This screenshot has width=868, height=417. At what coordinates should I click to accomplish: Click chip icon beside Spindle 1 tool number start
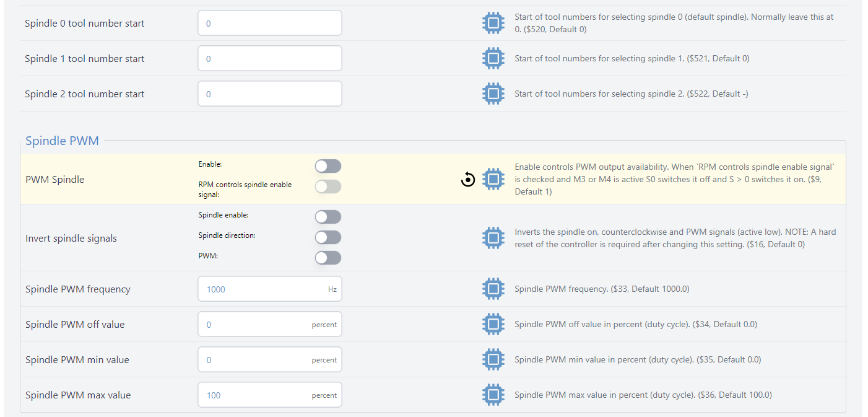click(x=493, y=59)
